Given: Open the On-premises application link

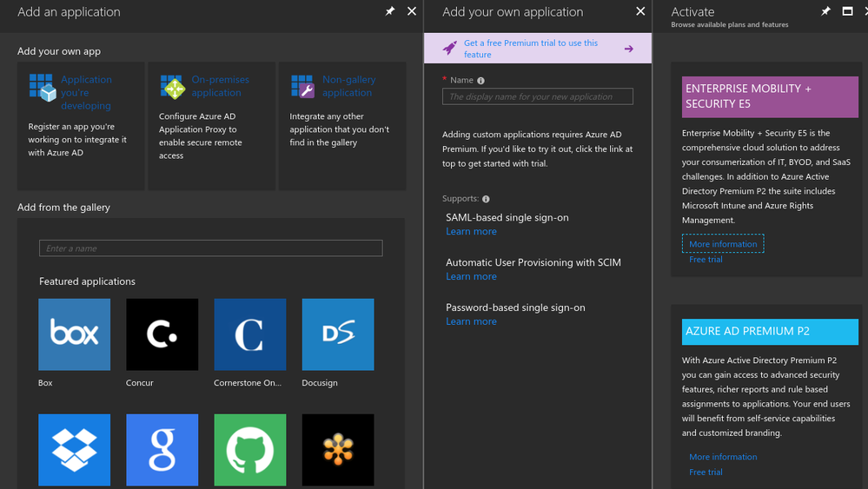Looking at the screenshot, I should [x=221, y=86].
